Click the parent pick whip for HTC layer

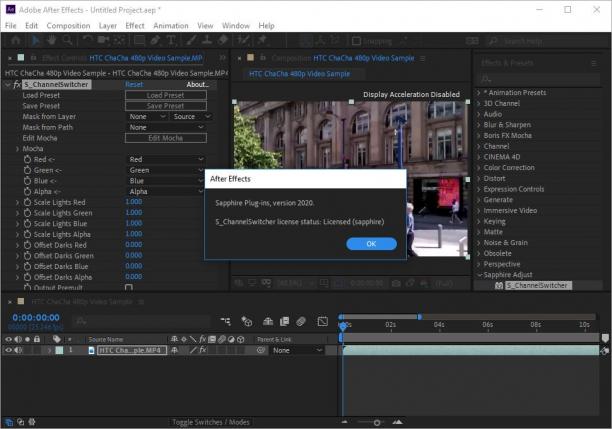[261, 350]
